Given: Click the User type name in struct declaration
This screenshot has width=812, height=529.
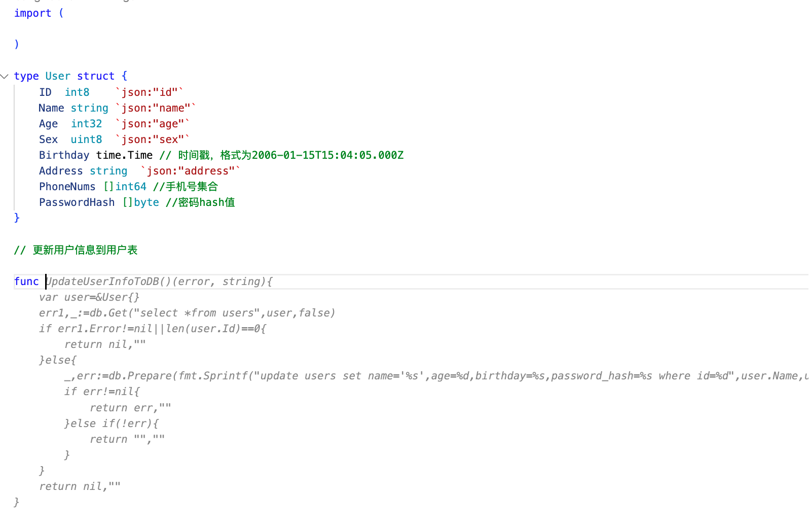Looking at the screenshot, I should pos(58,76).
